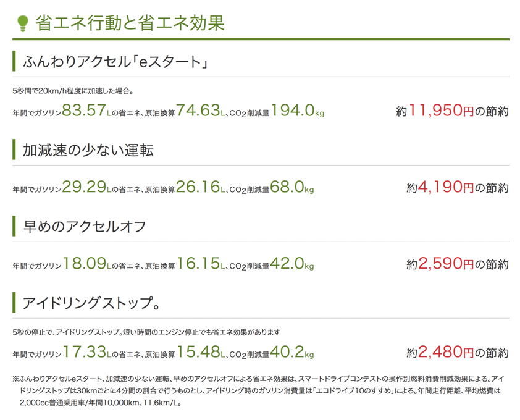Select the 42.0 kg CO2 reduction value
This screenshot has width=520, height=420.
[x=287, y=264]
